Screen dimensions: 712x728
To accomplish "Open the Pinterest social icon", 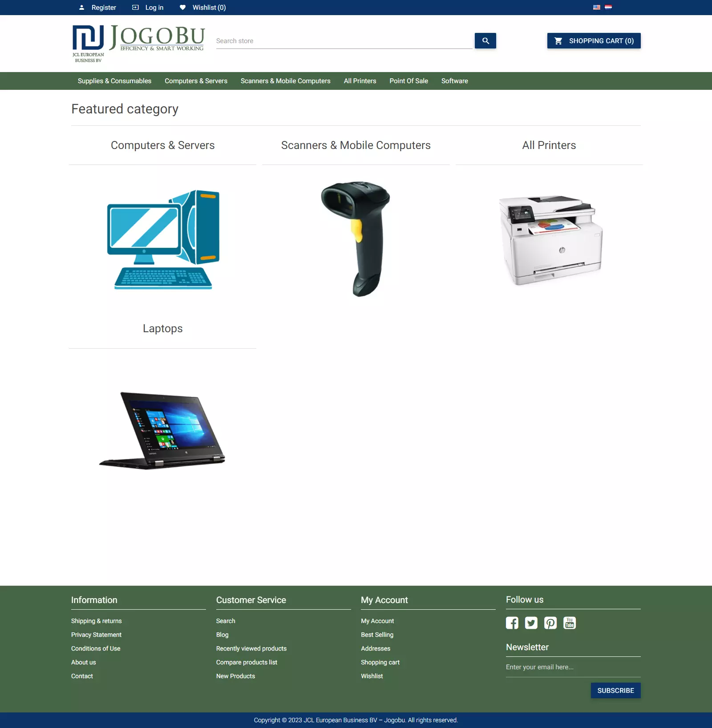I will [550, 623].
